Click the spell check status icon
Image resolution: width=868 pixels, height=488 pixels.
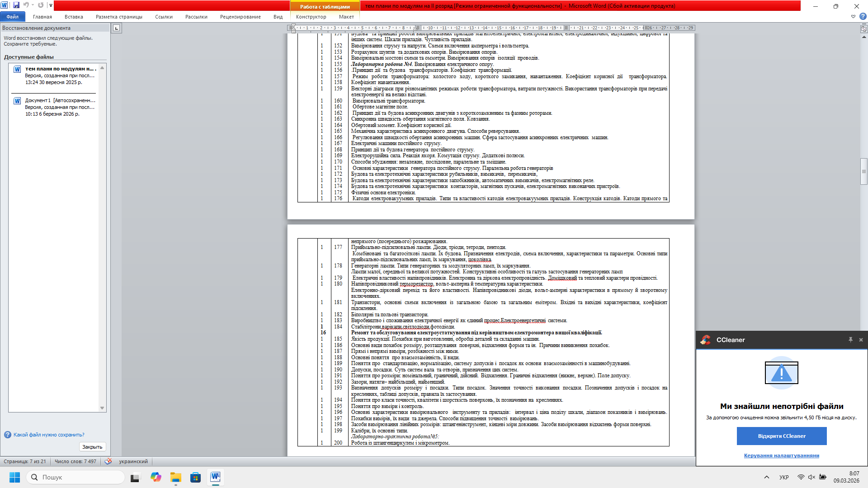tap(108, 461)
